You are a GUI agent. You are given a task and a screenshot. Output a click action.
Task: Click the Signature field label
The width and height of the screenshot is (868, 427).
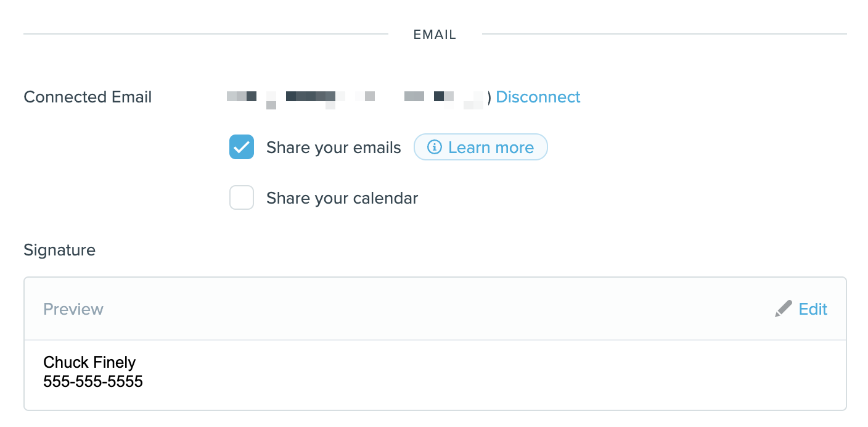pos(59,250)
